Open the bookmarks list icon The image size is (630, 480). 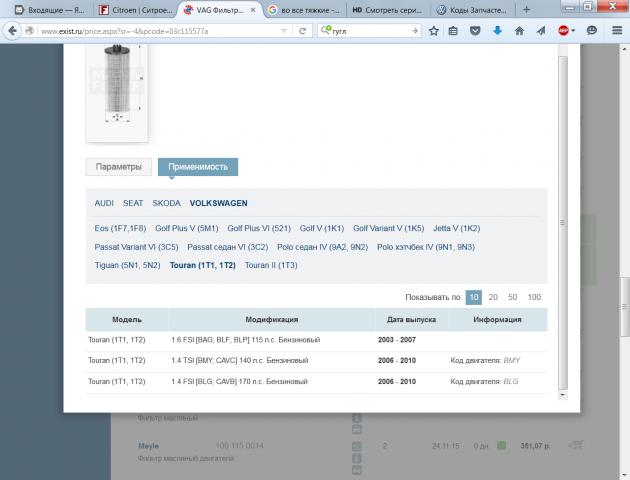(453, 31)
